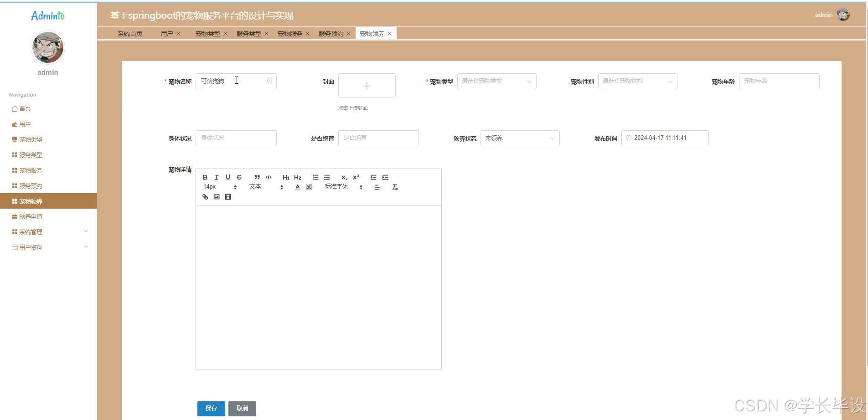Increase indent in editor
Image resolution: width=868 pixels, height=420 pixels.
385,177
